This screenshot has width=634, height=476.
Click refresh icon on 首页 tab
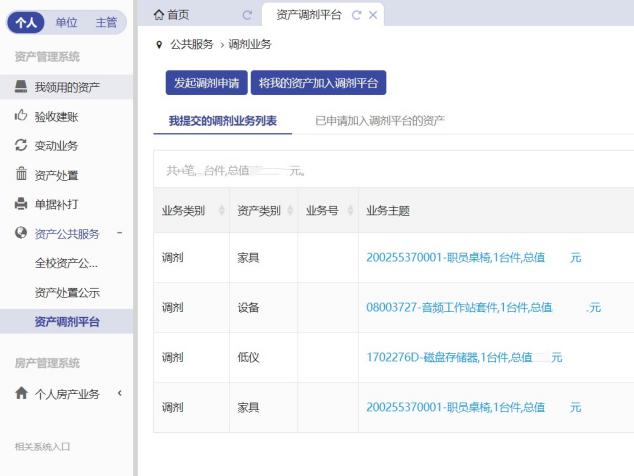coord(247,15)
